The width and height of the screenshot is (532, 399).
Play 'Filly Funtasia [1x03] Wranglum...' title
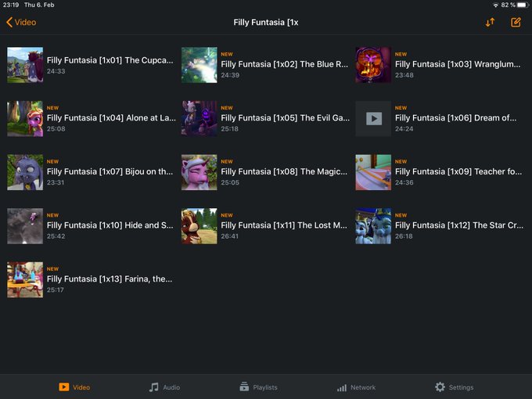coord(458,64)
